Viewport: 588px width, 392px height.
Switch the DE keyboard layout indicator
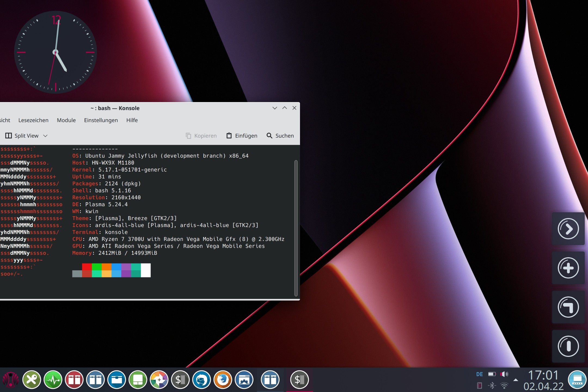click(480, 374)
